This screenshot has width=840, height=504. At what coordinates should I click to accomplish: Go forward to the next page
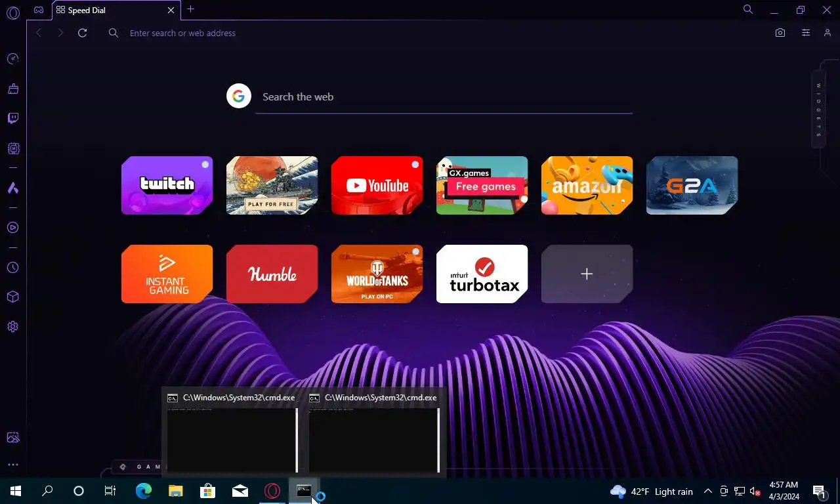(60, 33)
